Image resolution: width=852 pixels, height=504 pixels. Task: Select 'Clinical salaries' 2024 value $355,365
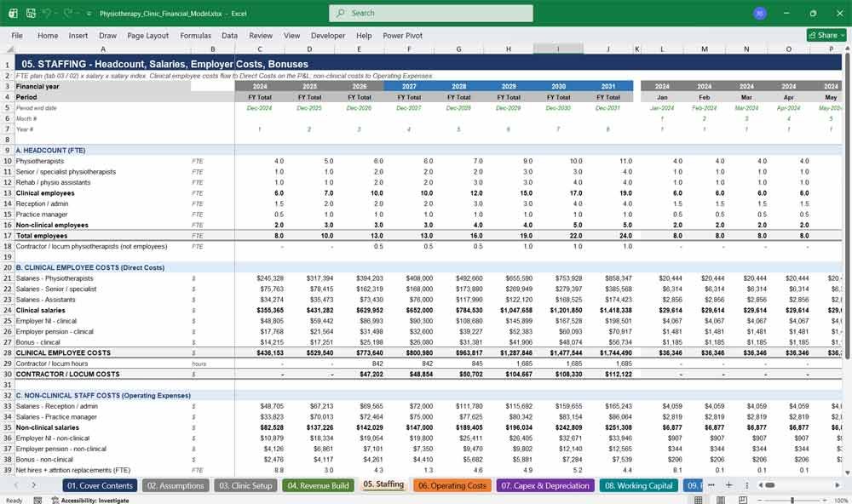[259, 310]
